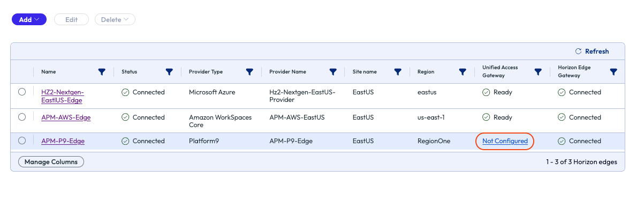Click the Microsoft Azure cell
The width and height of the screenshot is (644, 199).
(212, 92)
